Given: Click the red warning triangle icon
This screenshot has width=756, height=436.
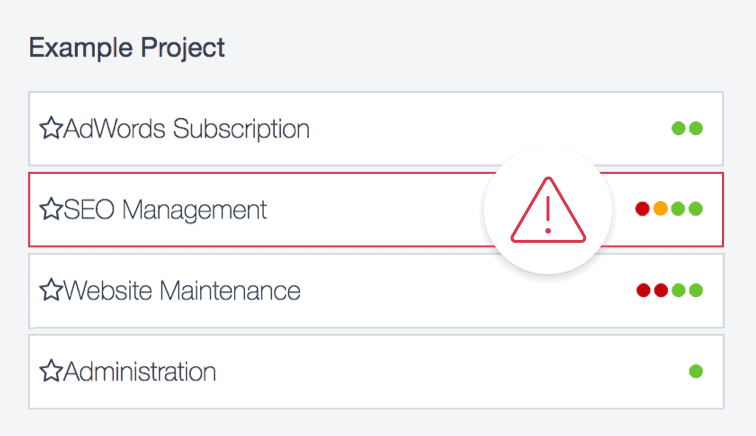Looking at the screenshot, I should 546,211.
